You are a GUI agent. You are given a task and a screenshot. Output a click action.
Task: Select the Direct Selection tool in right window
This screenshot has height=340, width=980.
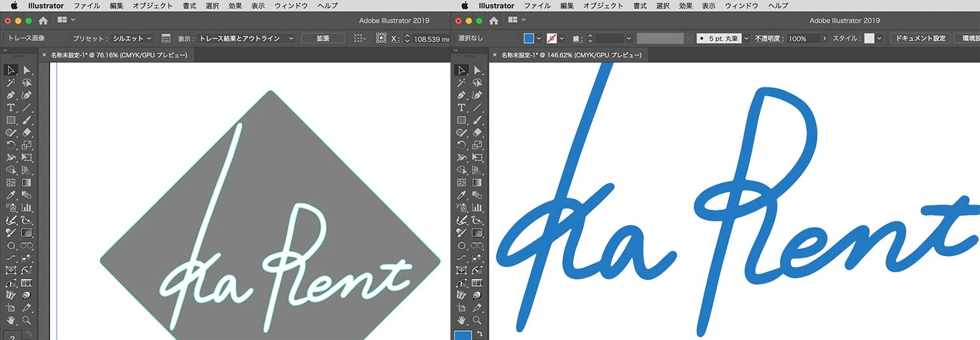click(478, 70)
